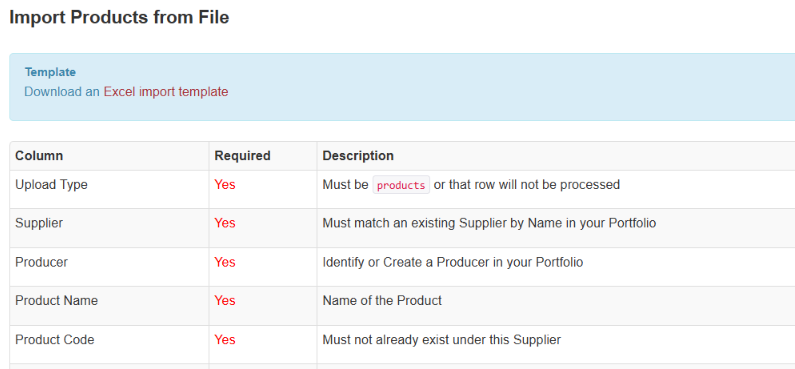This screenshot has height=369, width=795.
Task: Click the Template heading in blue box
Action: click(x=50, y=72)
